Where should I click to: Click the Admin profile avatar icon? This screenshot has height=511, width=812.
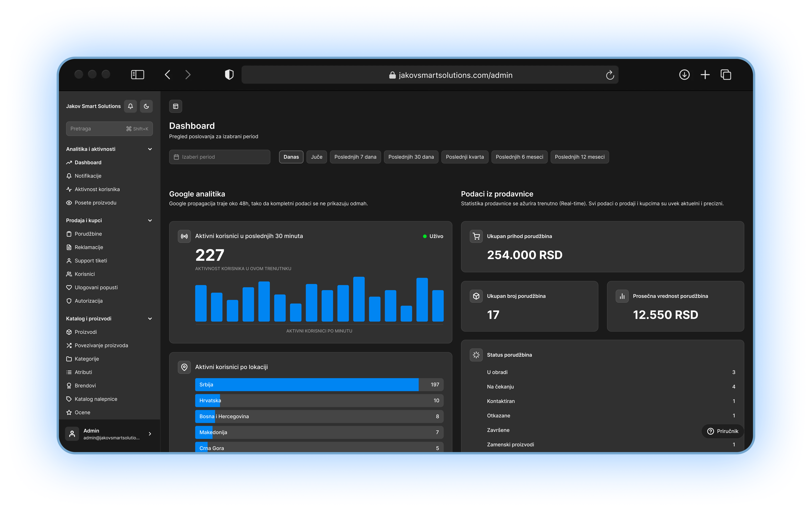72,434
